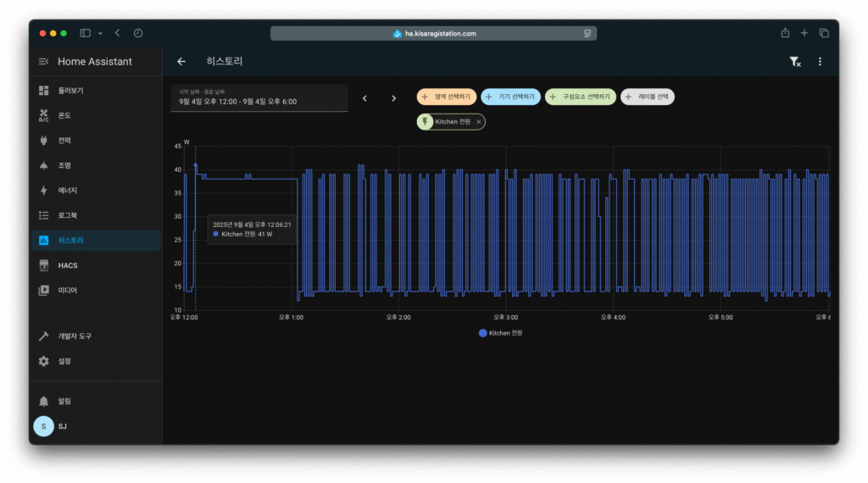Open 개발자 도구 developer tools
Screen dimensions: 868x483
pos(74,336)
